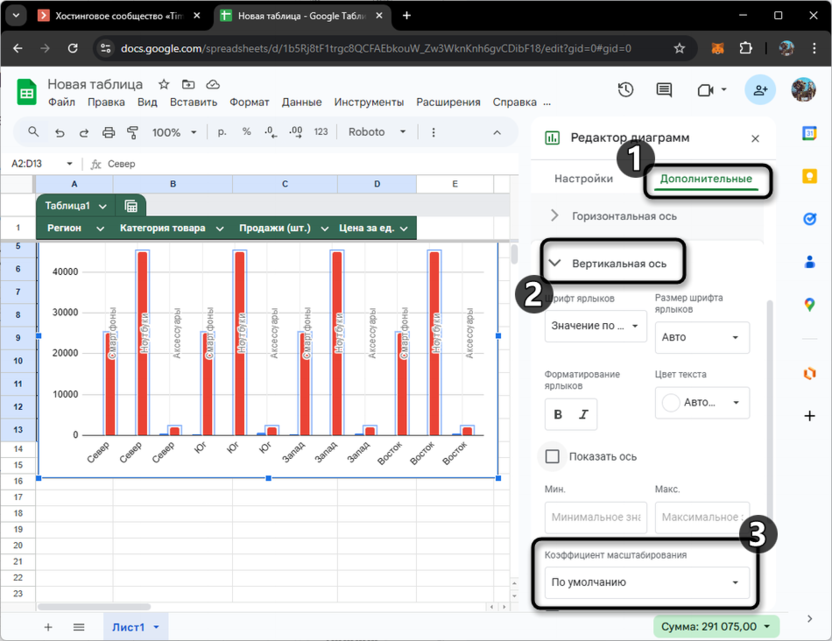Open the Цвет текста color picker
Screen dimensions: 832x641
702,403
